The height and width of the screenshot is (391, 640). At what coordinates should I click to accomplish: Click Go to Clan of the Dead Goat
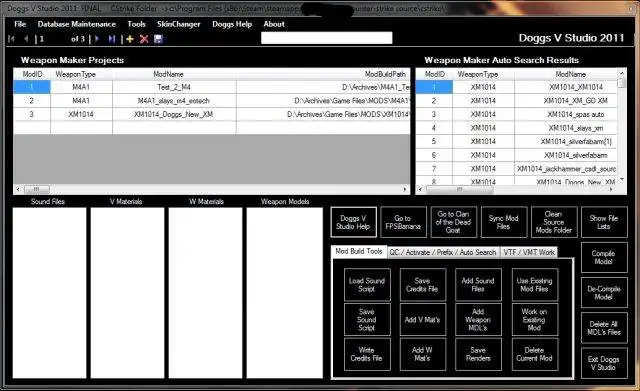pos(453,222)
